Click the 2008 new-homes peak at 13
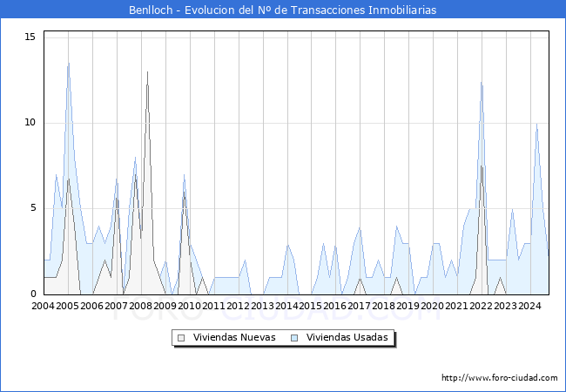566x392 pixels. pos(147,72)
